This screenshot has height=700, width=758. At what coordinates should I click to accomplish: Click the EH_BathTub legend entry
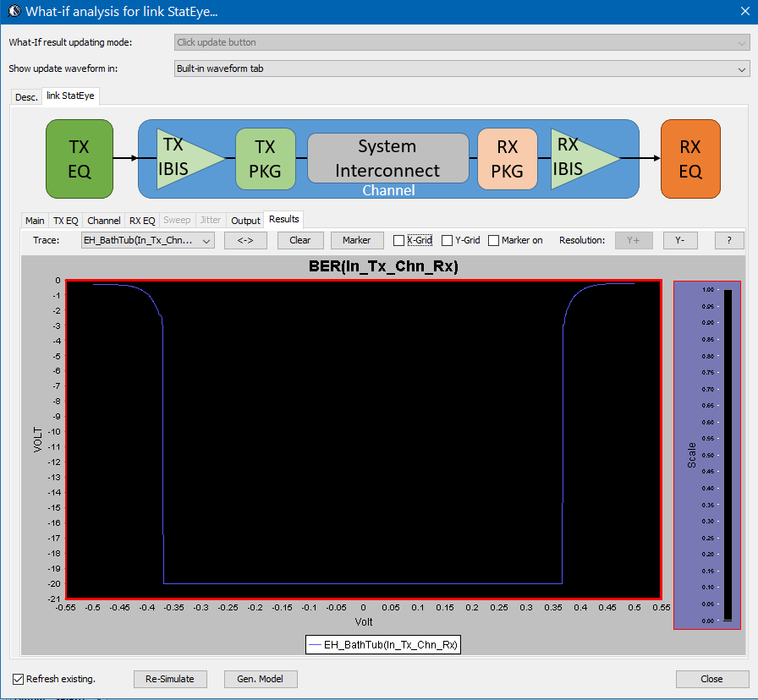pos(383,645)
